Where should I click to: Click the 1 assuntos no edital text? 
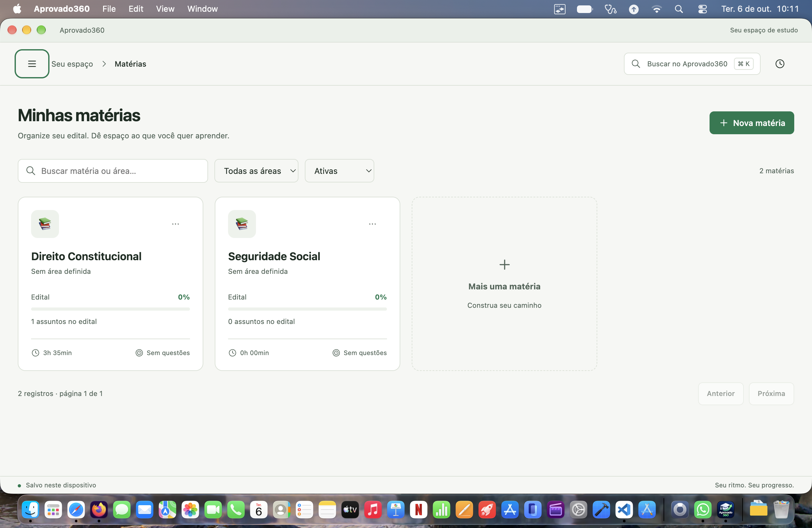tap(64, 321)
